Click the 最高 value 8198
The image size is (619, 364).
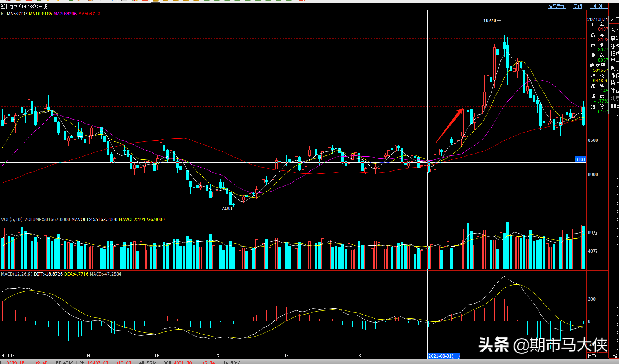(x=603, y=40)
